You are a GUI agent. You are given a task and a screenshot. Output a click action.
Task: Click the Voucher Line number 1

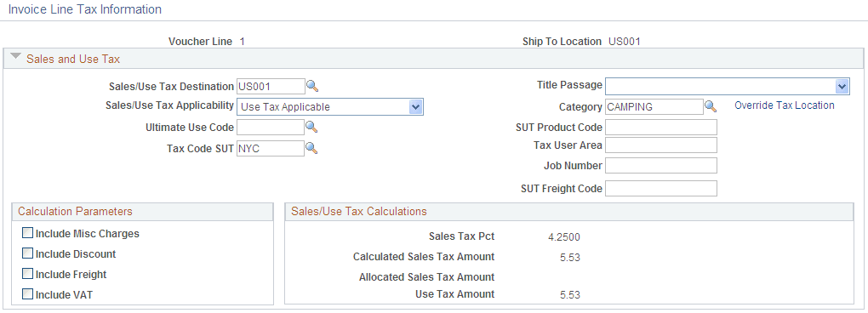tap(242, 42)
